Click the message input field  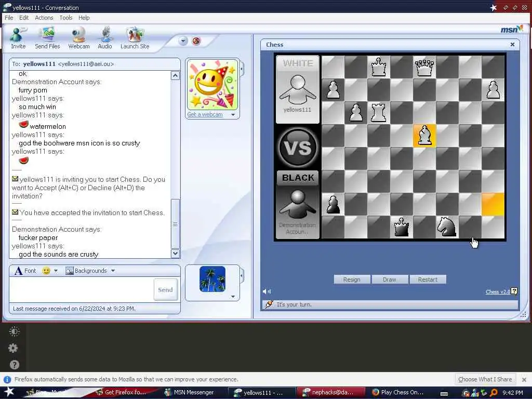(82, 289)
